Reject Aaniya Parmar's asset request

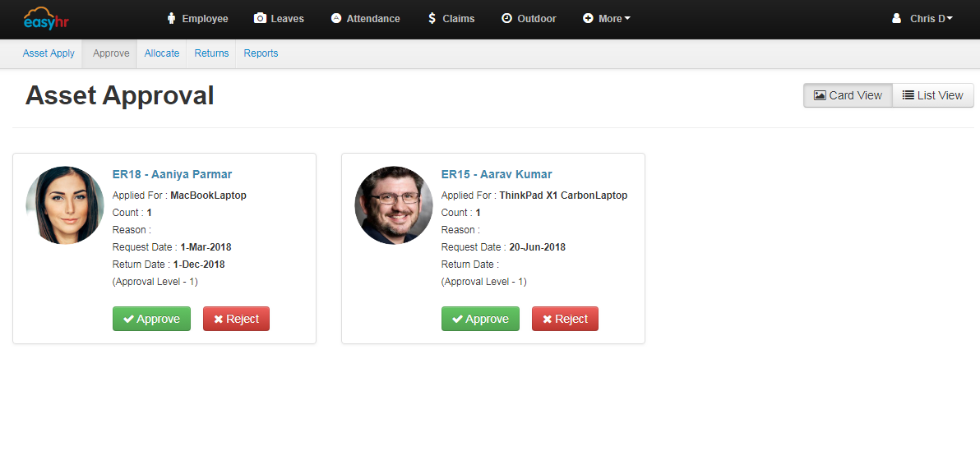(x=236, y=319)
